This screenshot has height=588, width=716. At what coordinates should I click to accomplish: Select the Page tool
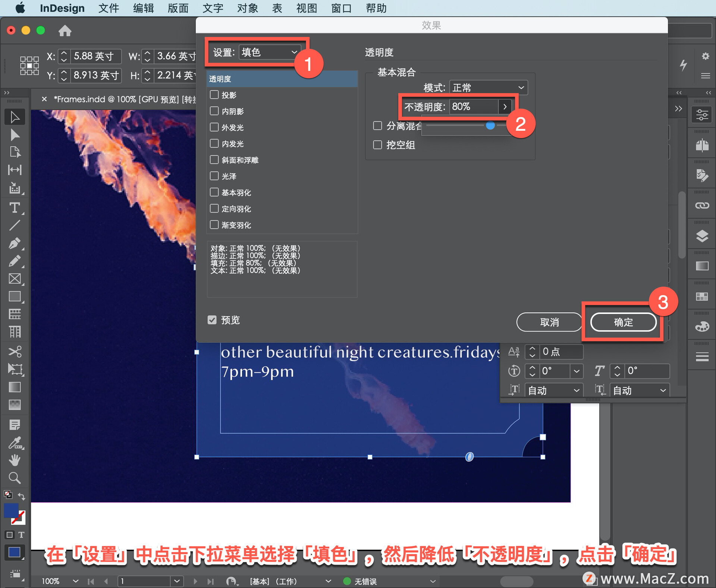pyautogui.click(x=15, y=152)
